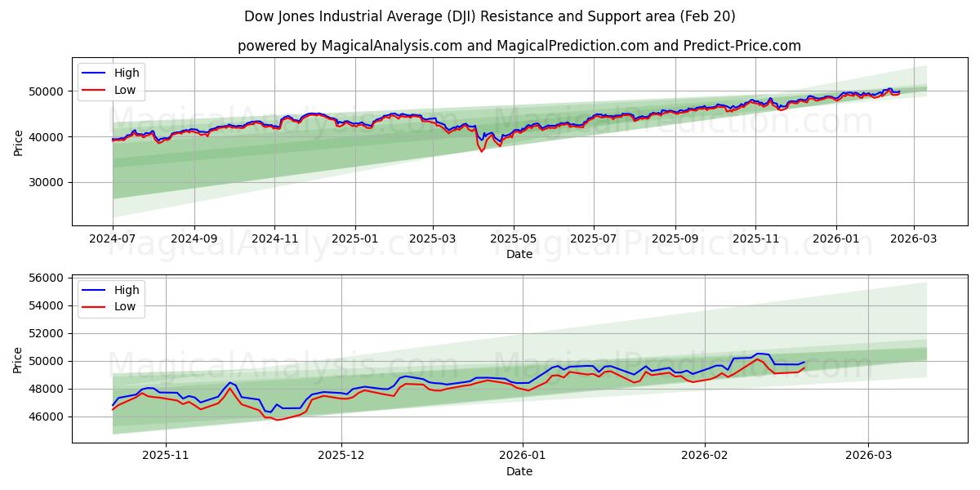The height and width of the screenshot is (490, 980).
Task: Click the chart title mentioning Resistance and Support
Action: tap(490, 17)
